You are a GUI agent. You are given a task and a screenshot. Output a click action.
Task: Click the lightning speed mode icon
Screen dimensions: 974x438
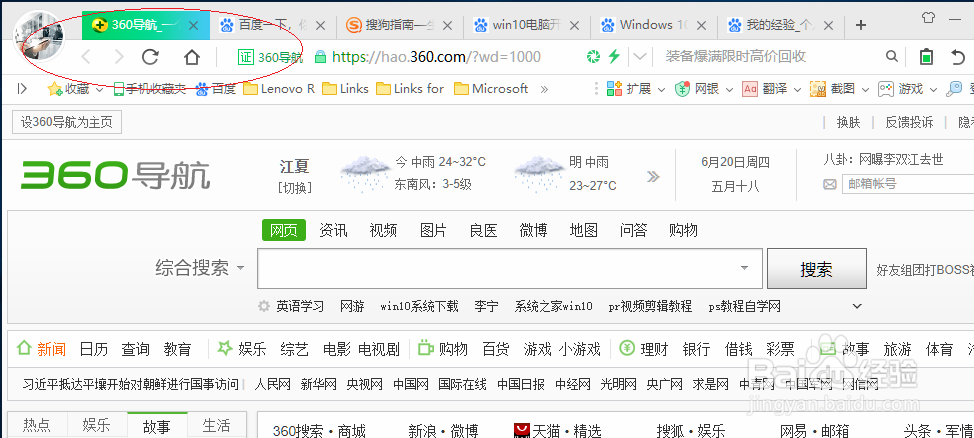point(614,57)
